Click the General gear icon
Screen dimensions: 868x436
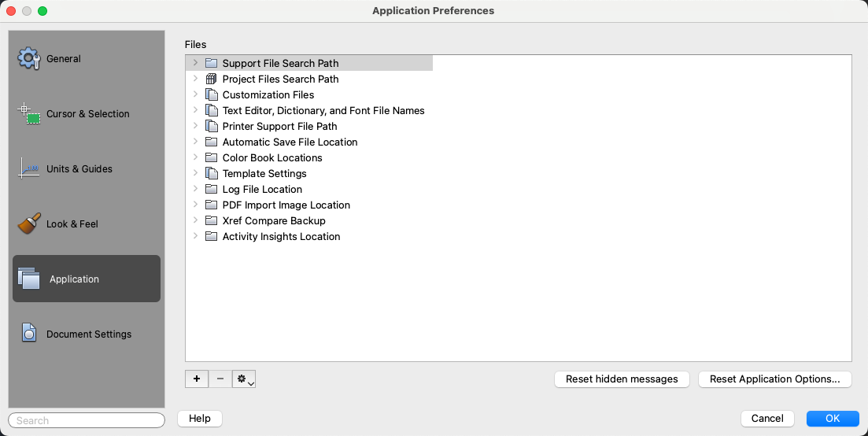click(29, 59)
